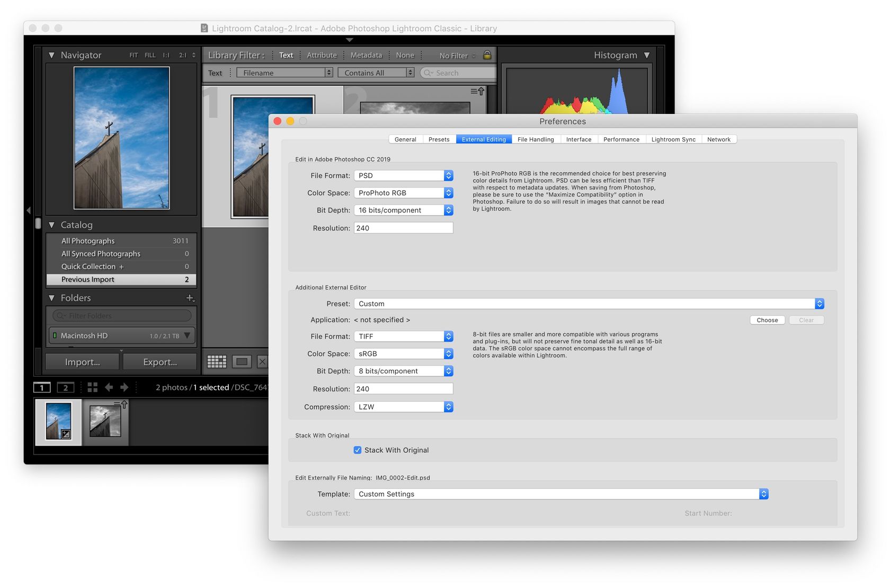Open the Contains All rule dropdown

pyautogui.click(x=376, y=73)
